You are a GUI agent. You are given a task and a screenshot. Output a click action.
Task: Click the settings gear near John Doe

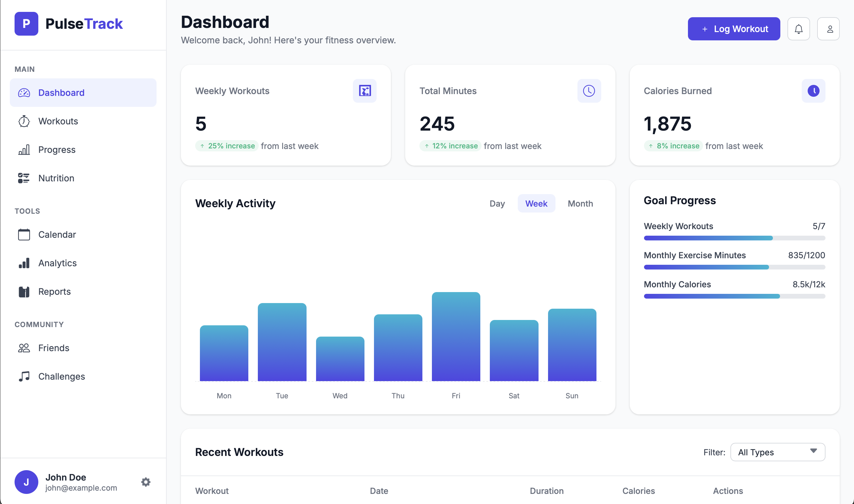(x=146, y=482)
